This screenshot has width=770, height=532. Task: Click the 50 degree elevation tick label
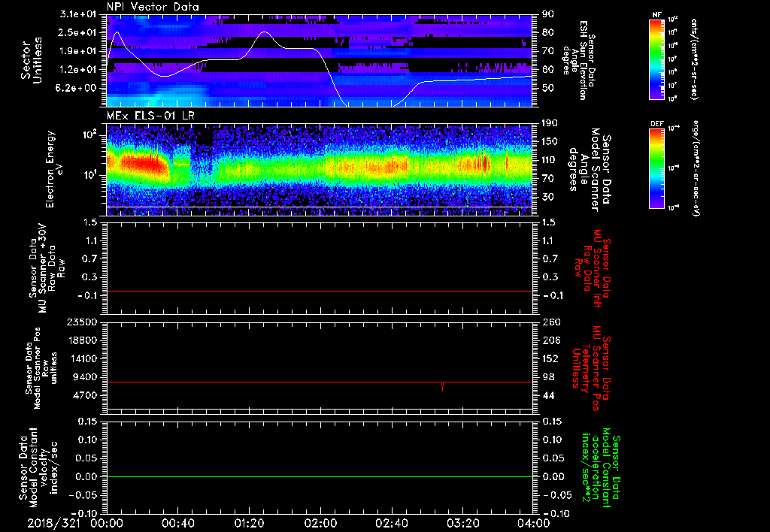click(x=548, y=89)
